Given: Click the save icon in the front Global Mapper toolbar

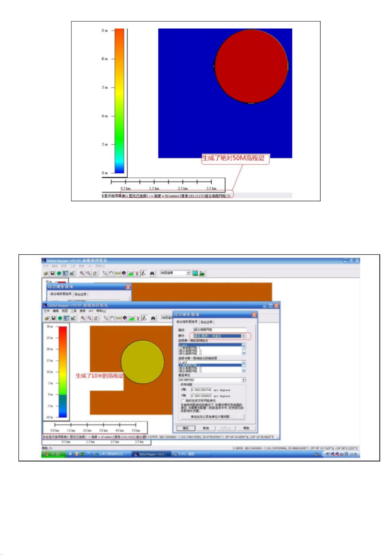Looking at the screenshot, I should click(53, 318).
